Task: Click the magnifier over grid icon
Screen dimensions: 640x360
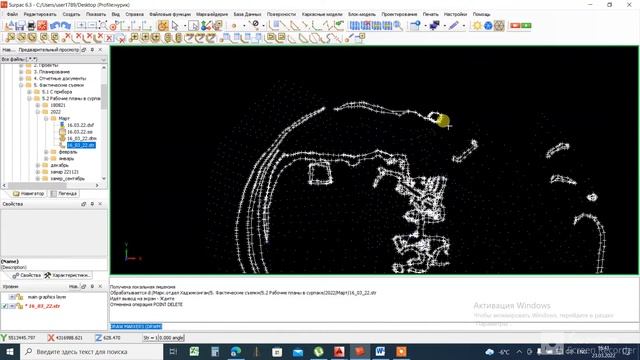Action: [398, 26]
